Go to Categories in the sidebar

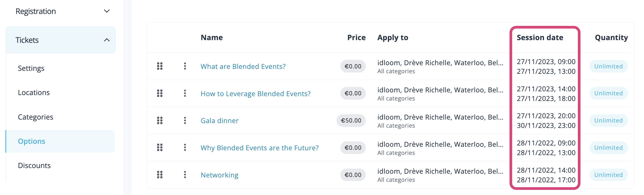(x=35, y=117)
